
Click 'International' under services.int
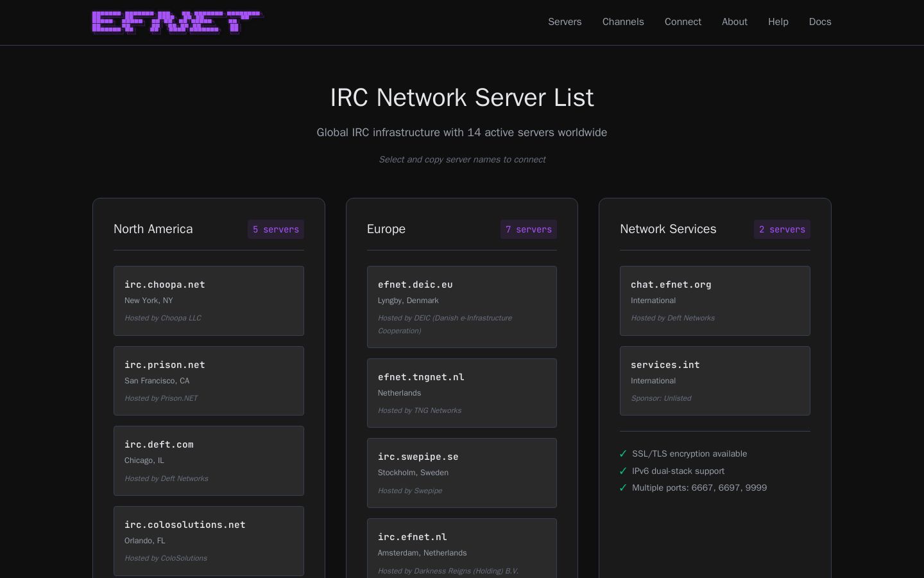[653, 381]
